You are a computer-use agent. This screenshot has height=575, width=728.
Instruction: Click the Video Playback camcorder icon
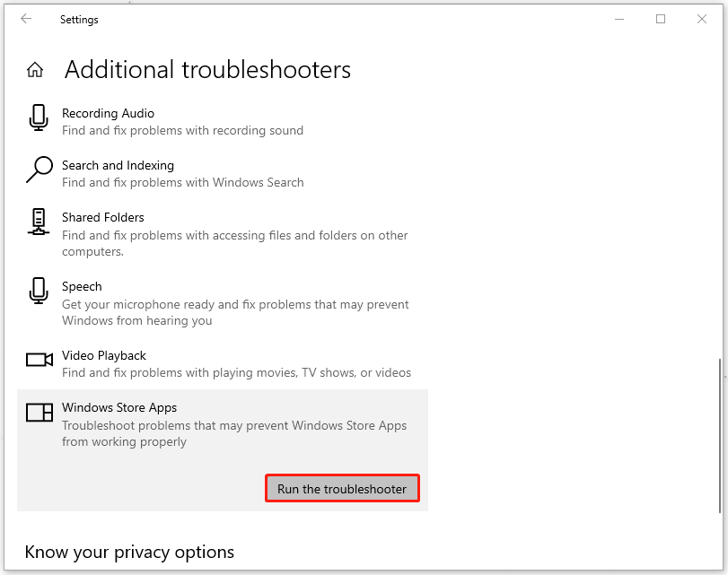[x=38, y=360]
